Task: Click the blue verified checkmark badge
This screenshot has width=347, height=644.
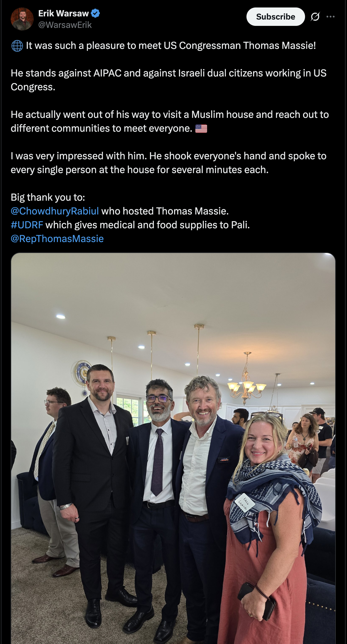Action: click(x=95, y=13)
